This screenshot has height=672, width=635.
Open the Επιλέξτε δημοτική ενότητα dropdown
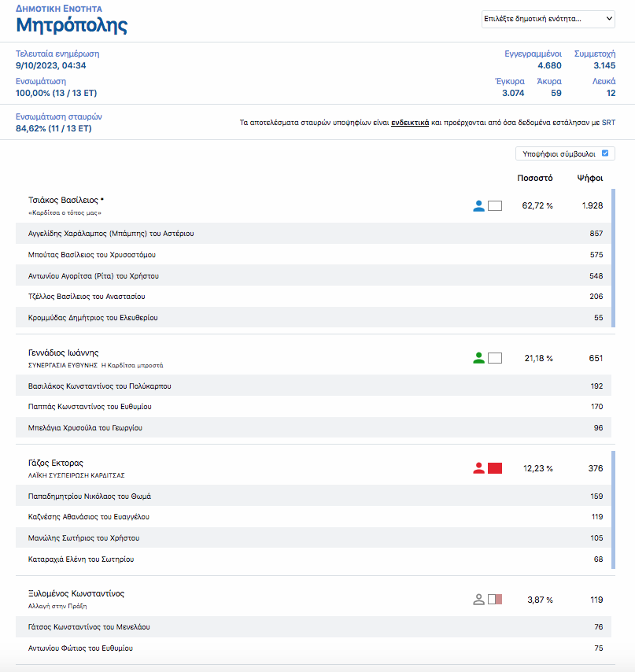(x=548, y=19)
